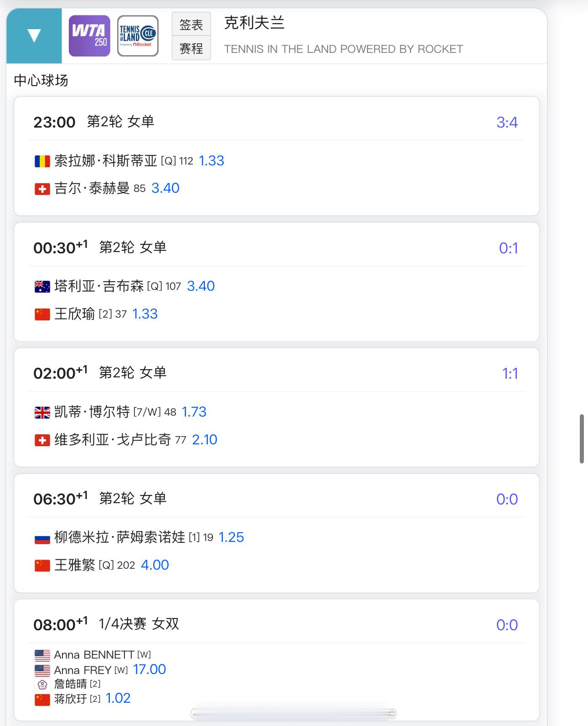Viewport: 588px width, 726px height.
Task: Click US flag beside Anna BENNETT
Action: point(42,655)
